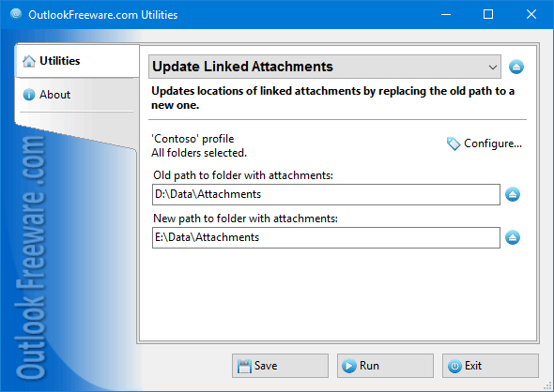554x392 pixels.
Task: Click the window resize grip corner
Action: [x=547, y=386]
